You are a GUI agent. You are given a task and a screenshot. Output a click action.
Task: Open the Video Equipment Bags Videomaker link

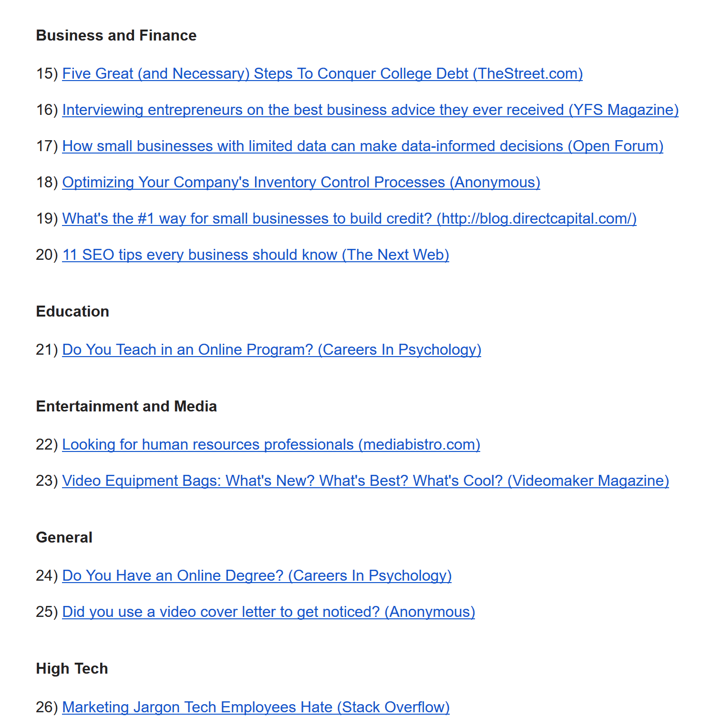[x=365, y=481]
